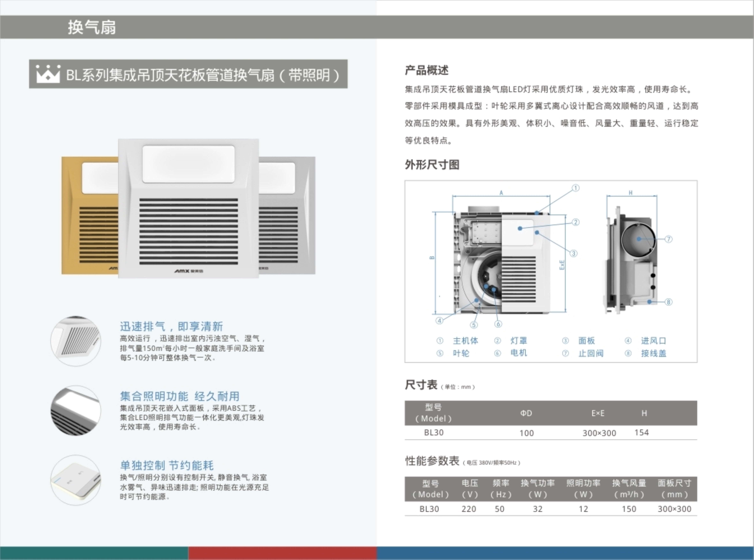754x560 pixels.
Task: Click the 外形尺寸图 section heading
Action: click(x=432, y=165)
